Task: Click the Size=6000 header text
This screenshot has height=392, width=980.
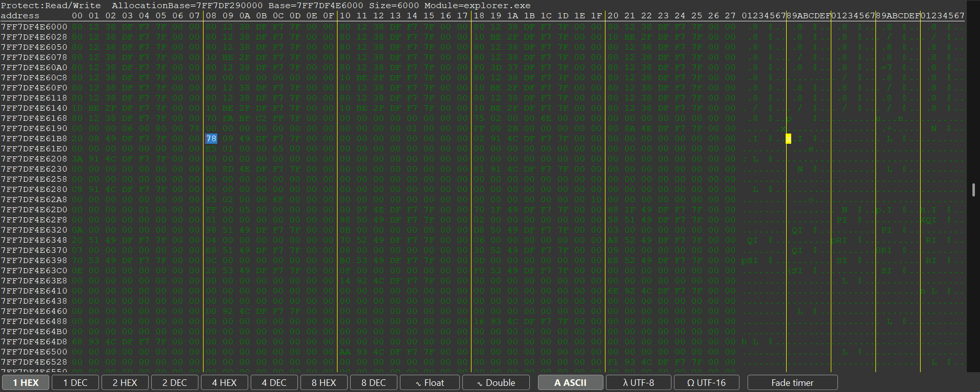Action: coord(394,6)
